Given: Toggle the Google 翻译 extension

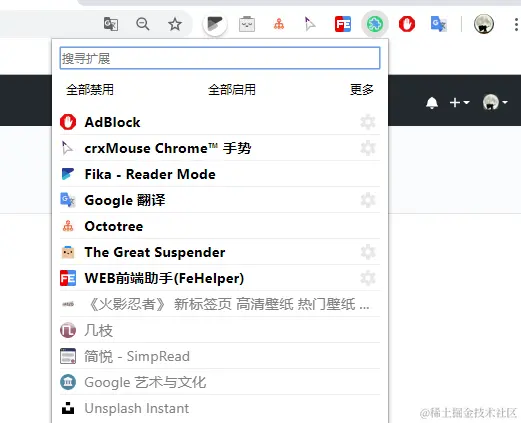Looking at the screenshot, I should click(220, 200).
